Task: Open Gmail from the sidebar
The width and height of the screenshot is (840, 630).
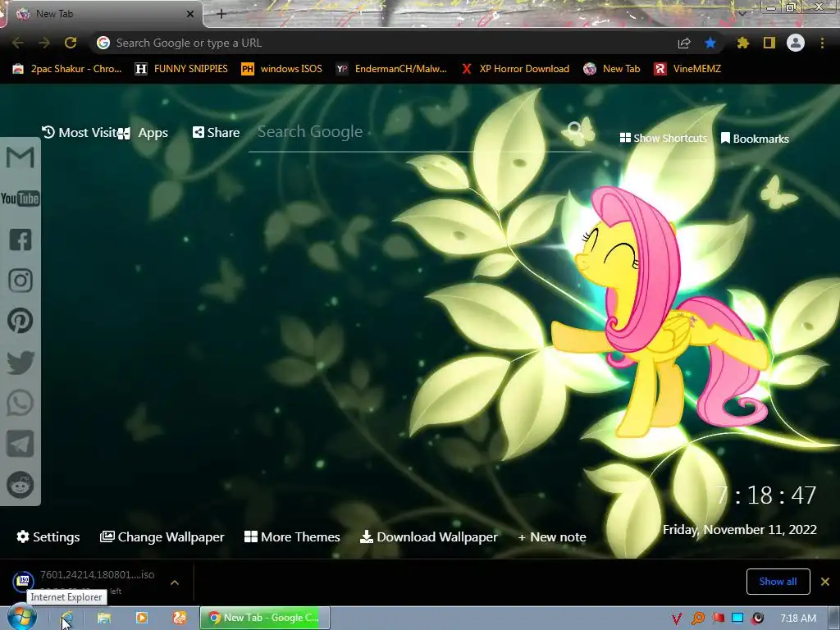Action: (x=21, y=157)
